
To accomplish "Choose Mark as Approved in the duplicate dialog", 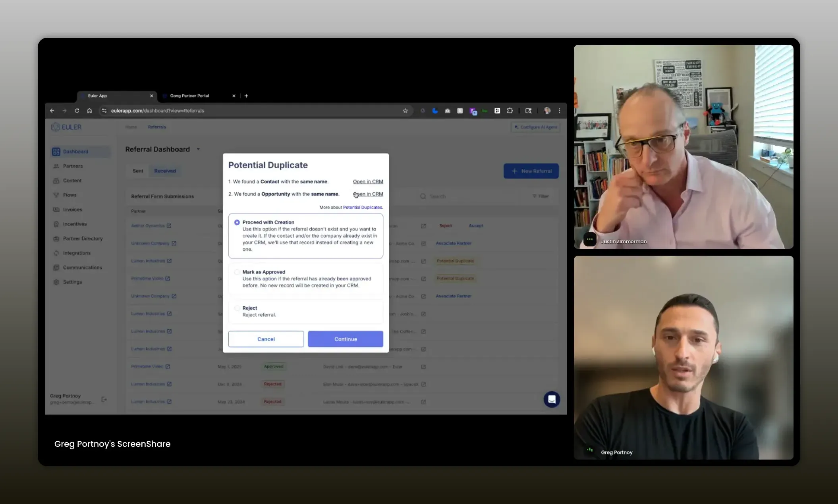I will (x=237, y=272).
